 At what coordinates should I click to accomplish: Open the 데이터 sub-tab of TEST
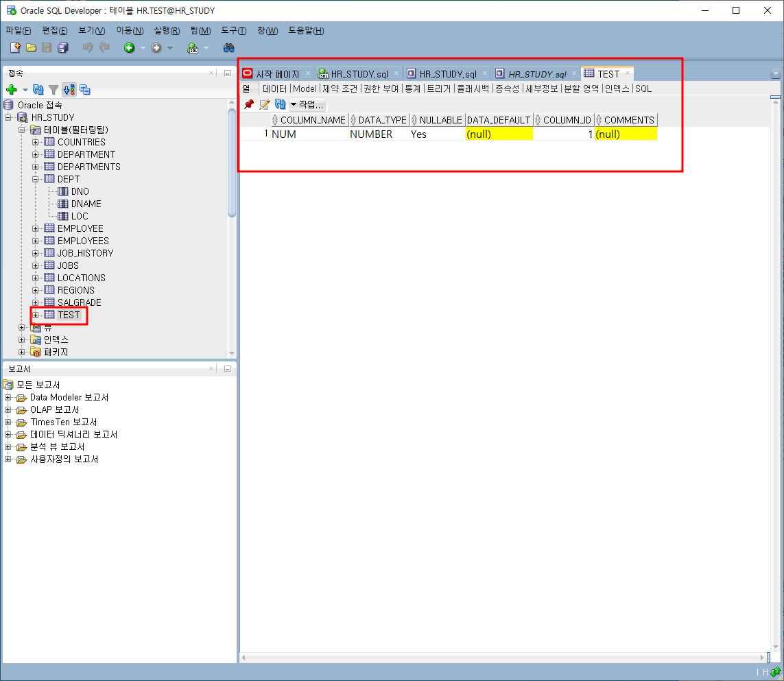(274, 88)
